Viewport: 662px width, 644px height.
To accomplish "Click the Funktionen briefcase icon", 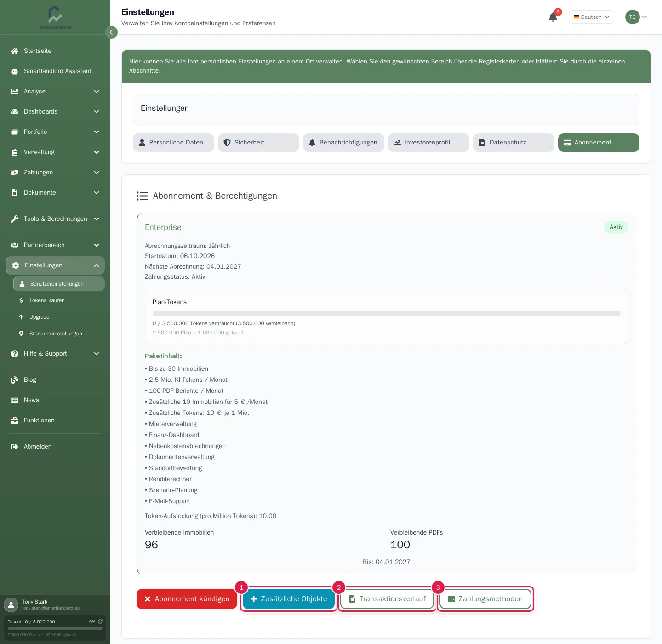I will click(15, 420).
